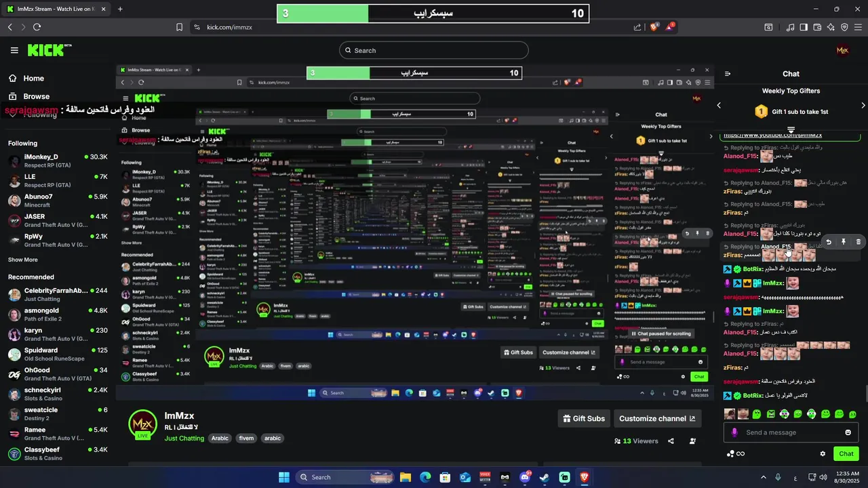Send message with green Chat button

coord(846,453)
